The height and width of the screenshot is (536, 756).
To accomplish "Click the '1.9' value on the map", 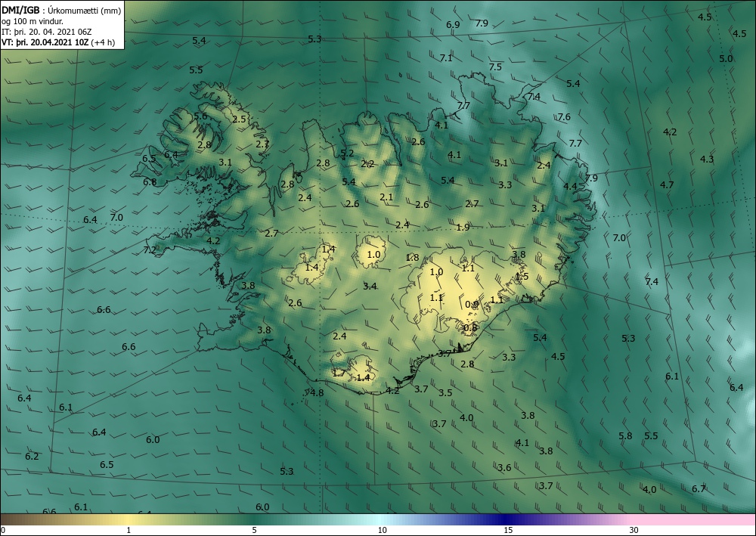I will point(463,227).
